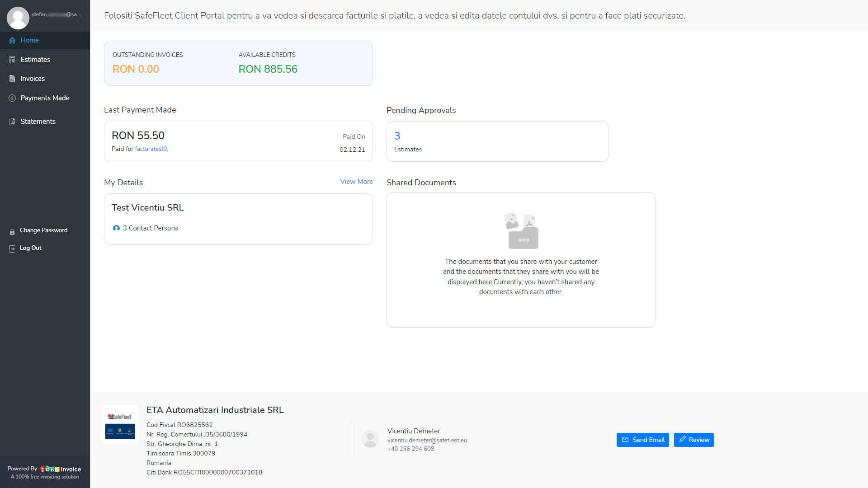Select the Home icon in the sidebar
The image size is (868, 488).
tap(13, 40)
